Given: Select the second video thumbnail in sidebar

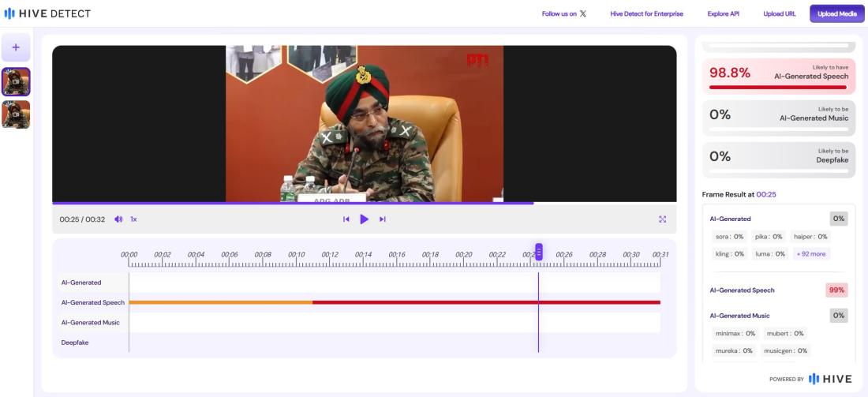Looking at the screenshot, I should tap(16, 114).
